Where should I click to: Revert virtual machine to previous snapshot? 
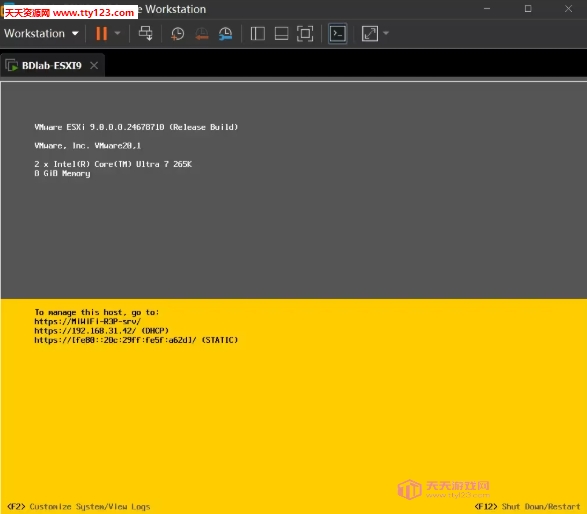pos(202,34)
